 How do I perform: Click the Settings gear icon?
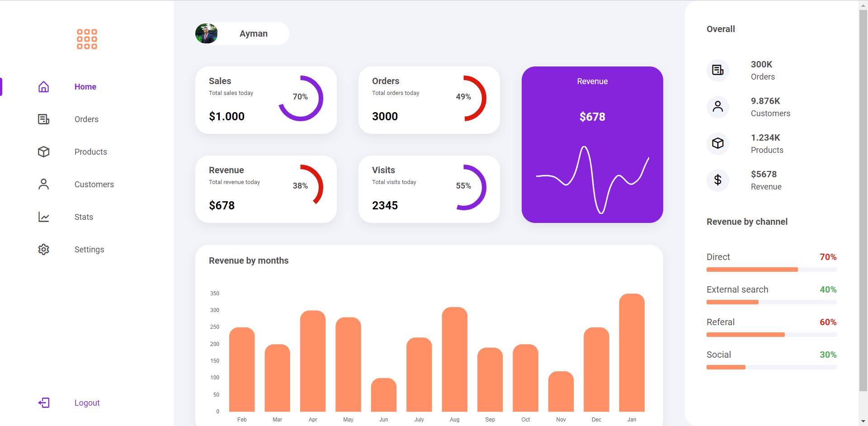(x=43, y=250)
